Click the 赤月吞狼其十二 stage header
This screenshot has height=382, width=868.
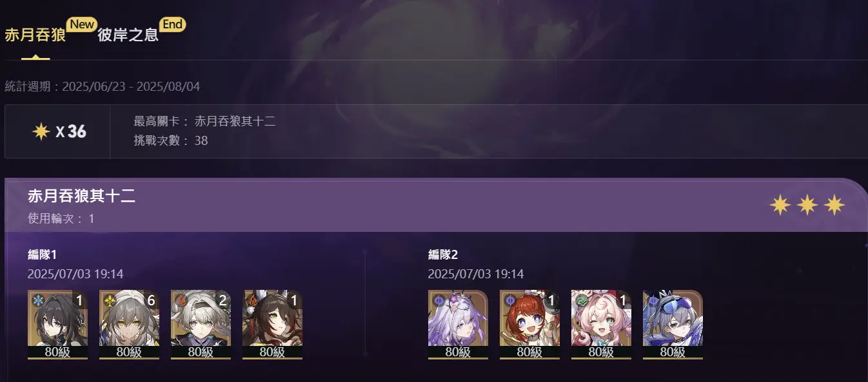pos(82,196)
